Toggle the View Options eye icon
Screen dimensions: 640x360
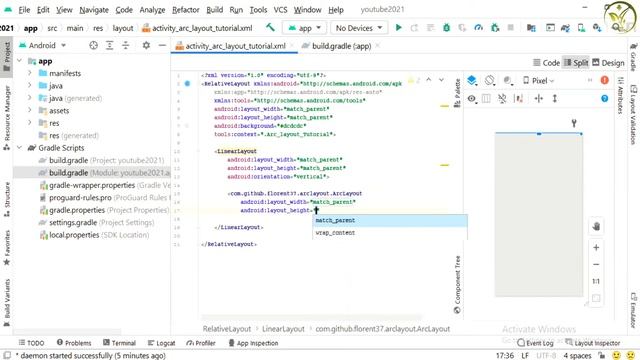[x=472, y=98]
